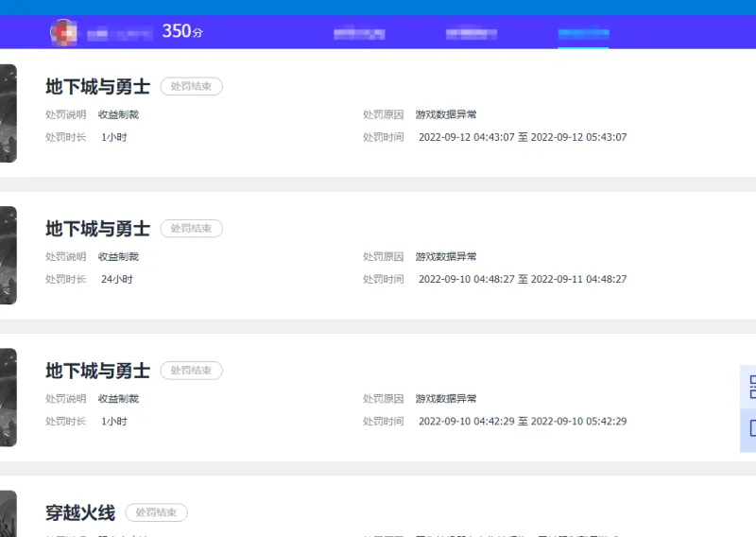Click 处罚结束 badge on 24小时 record
The width and height of the screenshot is (756, 537).
pos(192,228)
